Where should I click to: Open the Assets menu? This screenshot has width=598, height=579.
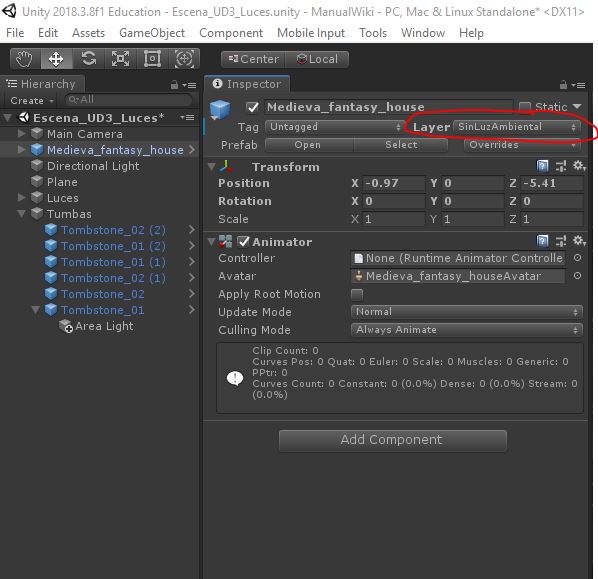88,33
